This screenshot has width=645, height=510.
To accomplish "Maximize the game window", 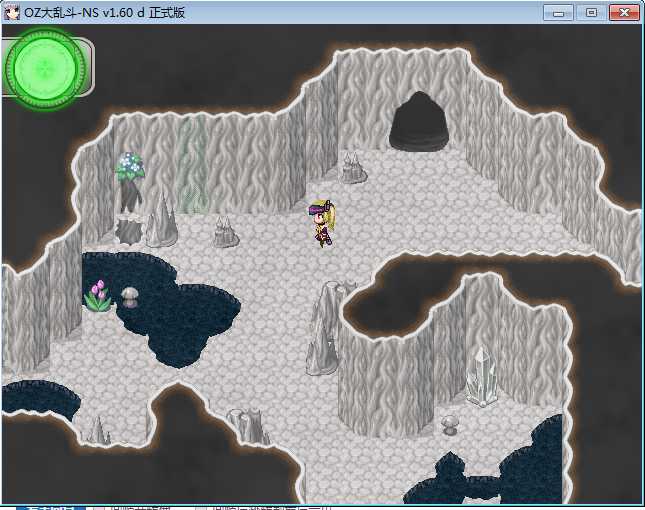I will (x=591, y=13).
